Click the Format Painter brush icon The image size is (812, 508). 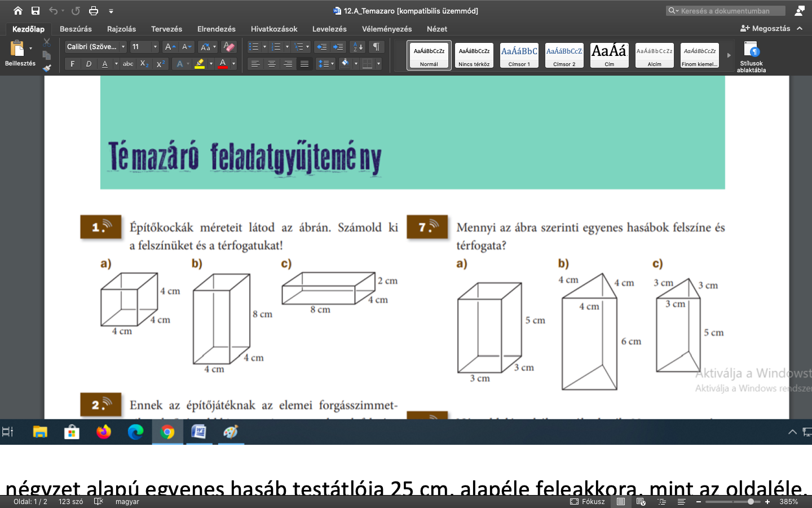(47, 68)
